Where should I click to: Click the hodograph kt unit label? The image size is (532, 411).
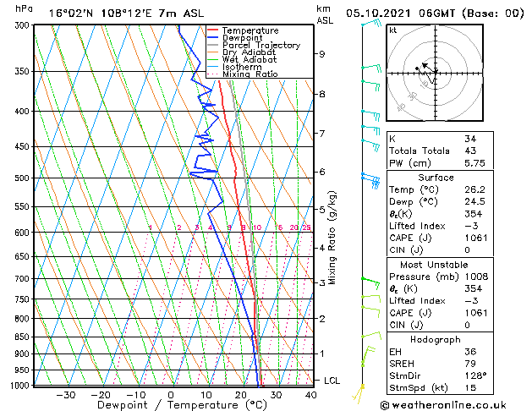[x=393, y=30]
